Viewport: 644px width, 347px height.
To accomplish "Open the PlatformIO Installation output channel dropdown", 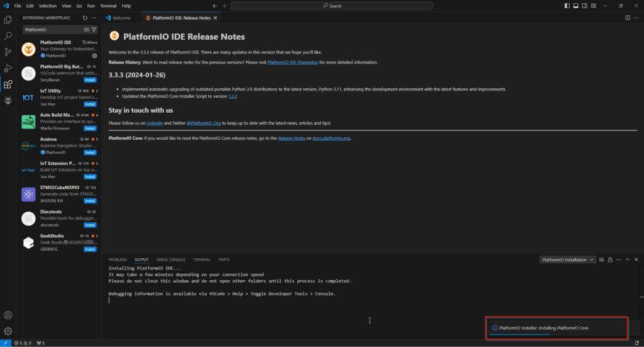I will tap(567, 260).
